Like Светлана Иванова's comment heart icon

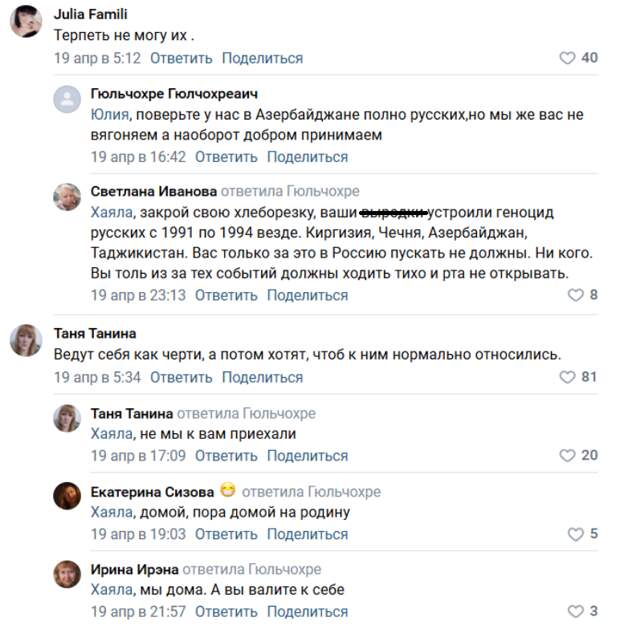(x=575, y=295)
